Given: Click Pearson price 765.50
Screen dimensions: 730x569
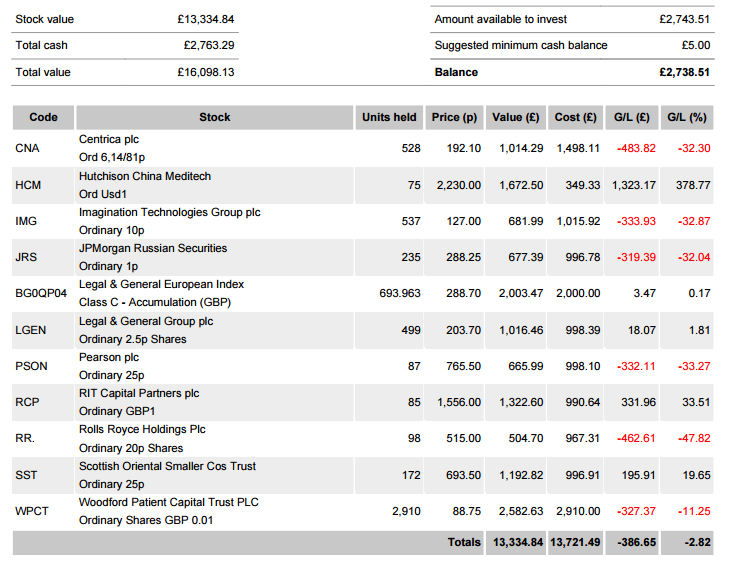Looking at the screenshot, I should click(463, 366).
